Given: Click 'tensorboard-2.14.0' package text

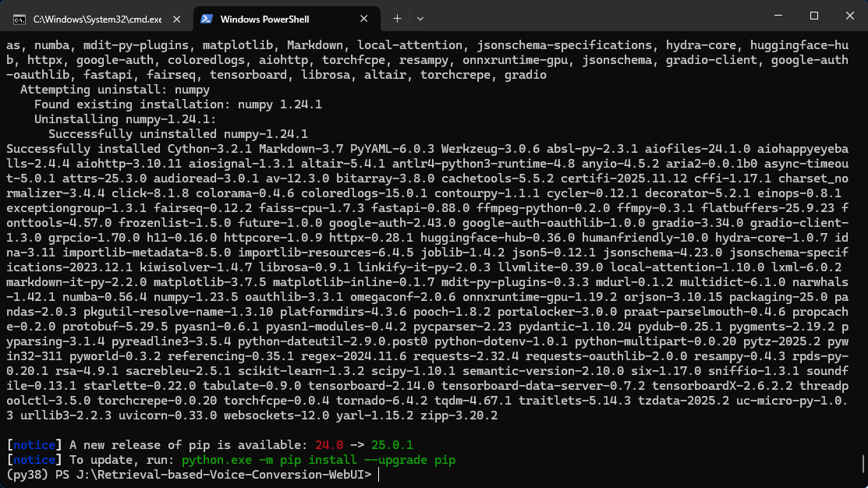Looking at the screenshot, I should click(371, 386).
